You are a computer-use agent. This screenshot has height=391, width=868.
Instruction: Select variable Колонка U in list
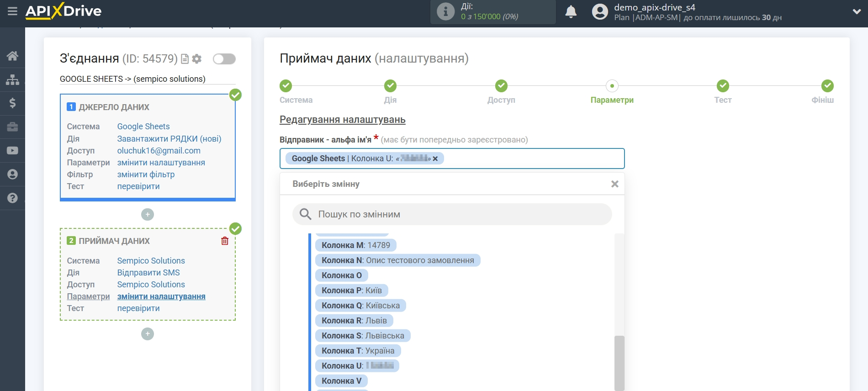tap(357, 366)
